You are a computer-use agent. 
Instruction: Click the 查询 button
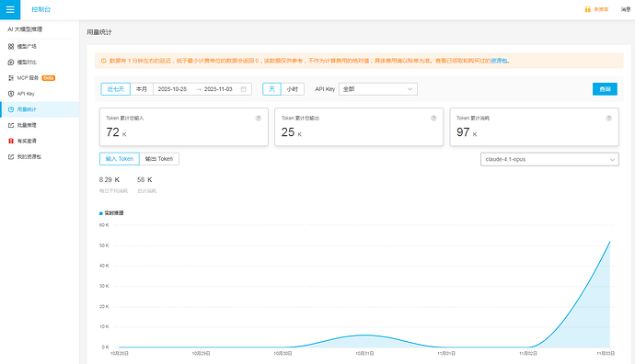click(605, 89)
